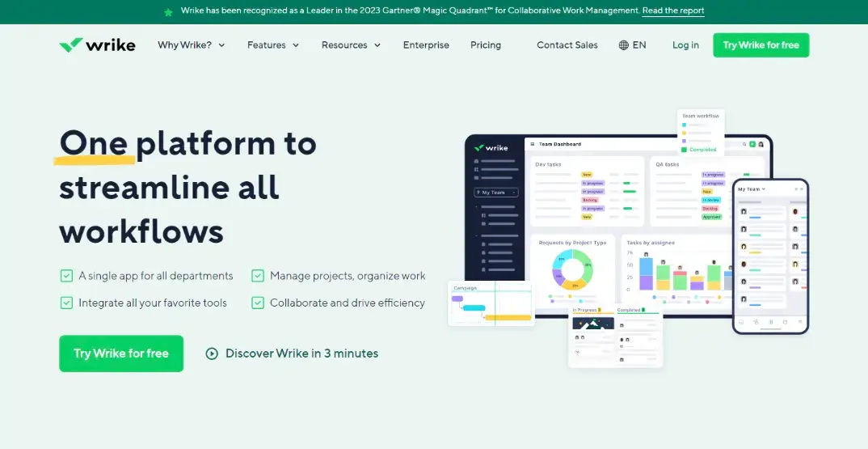Click the Completed green swatch in Team workflow

tap(684, 150)
